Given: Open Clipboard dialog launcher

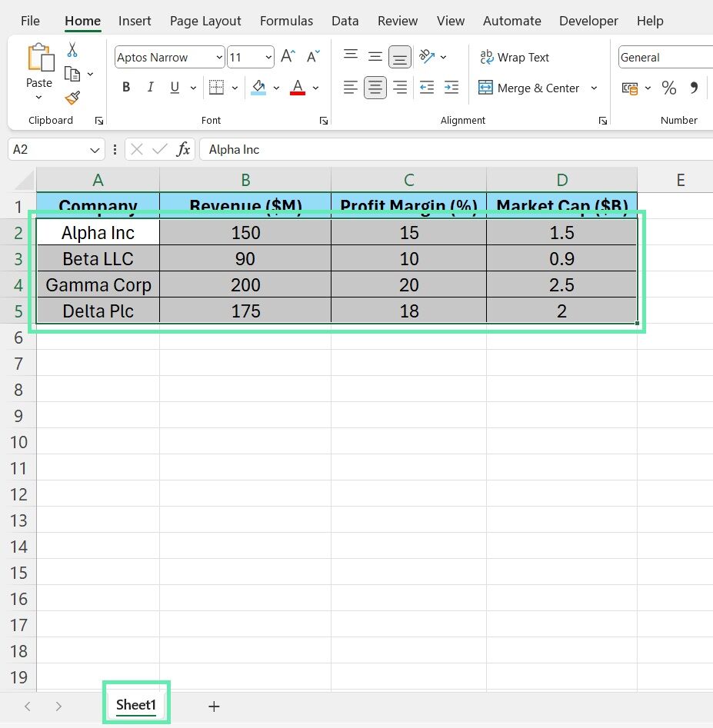Looking at the screenshot, I should [x=99, y=121].
